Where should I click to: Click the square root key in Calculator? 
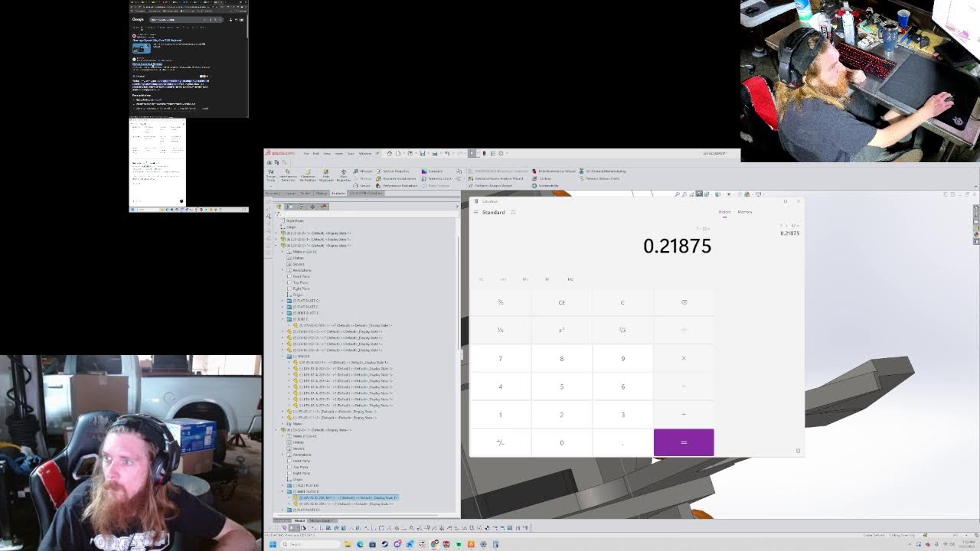pyautogui.click(x=622, y=330)
